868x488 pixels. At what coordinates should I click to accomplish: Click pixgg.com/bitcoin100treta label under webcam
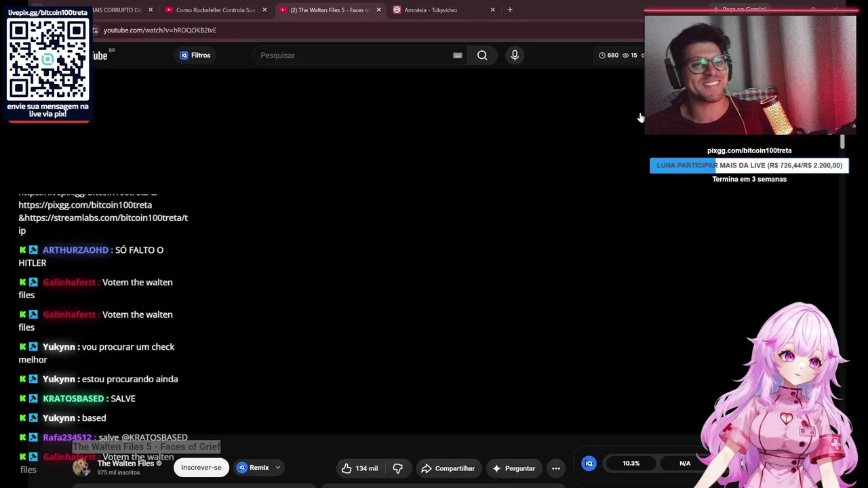pos(749,150)
